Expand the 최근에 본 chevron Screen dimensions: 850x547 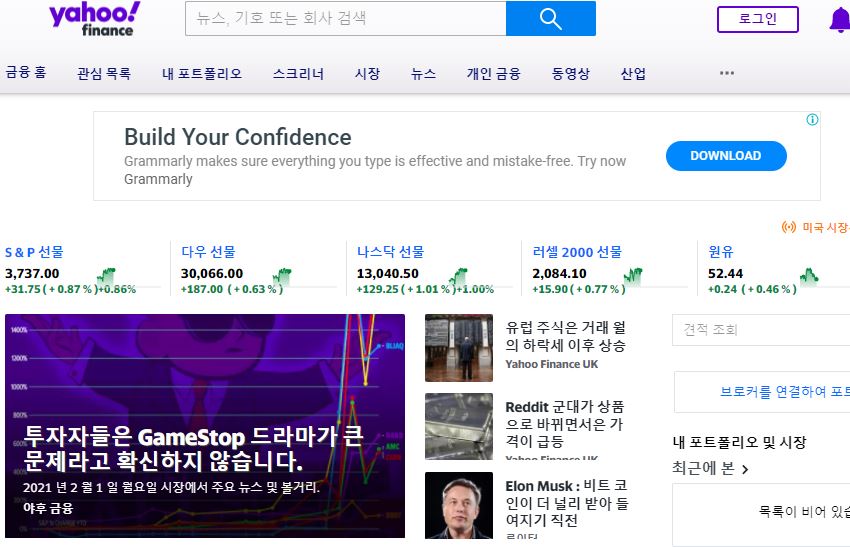coord(745,469)
